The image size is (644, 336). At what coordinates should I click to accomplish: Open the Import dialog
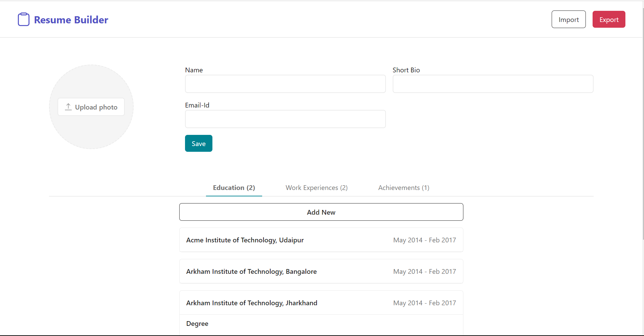tap(568, 19)
